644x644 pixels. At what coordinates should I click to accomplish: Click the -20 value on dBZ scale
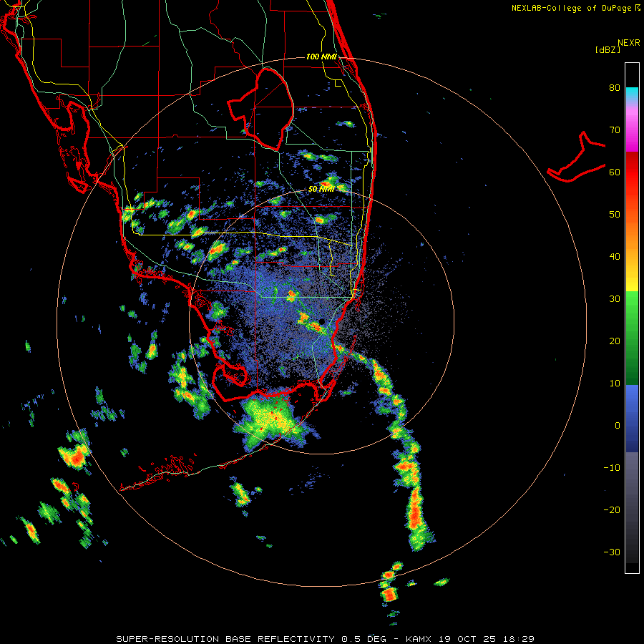pyautogui.click(x=612, y=510)
